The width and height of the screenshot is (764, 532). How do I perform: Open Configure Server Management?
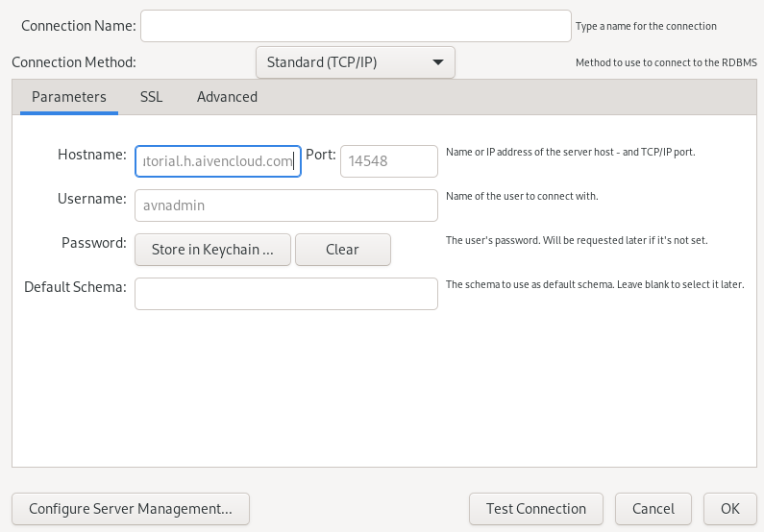click(131, 509)
